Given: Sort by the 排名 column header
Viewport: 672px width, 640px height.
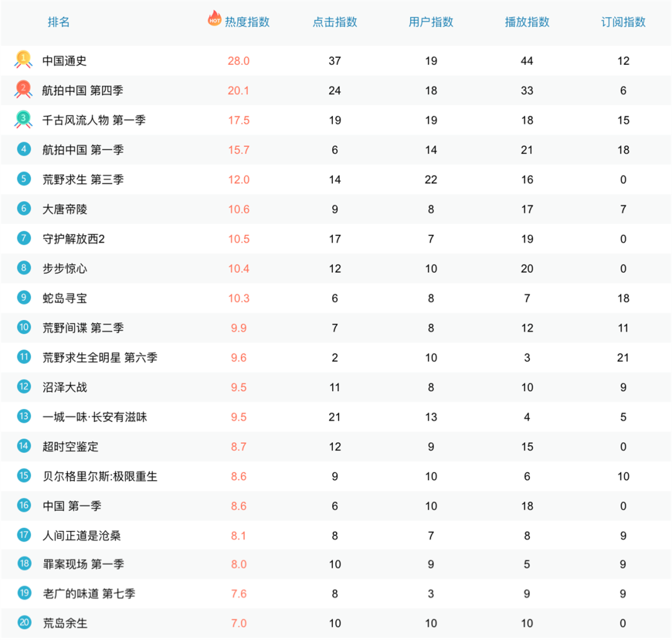Looking at the screenshot, I should click(58, 22).
